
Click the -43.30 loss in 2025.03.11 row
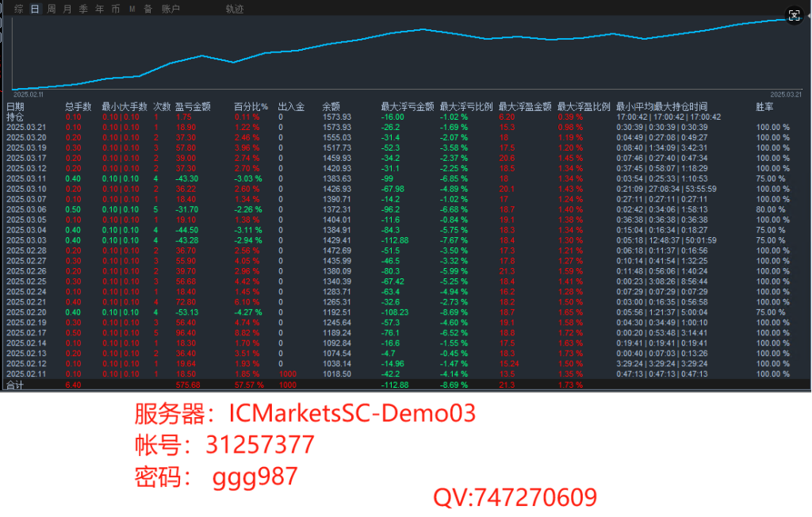tap(187, 178)
